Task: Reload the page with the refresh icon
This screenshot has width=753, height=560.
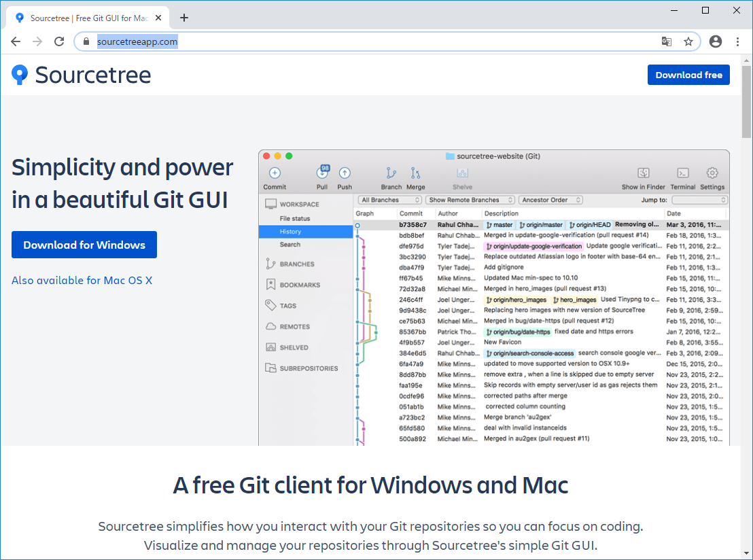Action: (x=59, y=41)
